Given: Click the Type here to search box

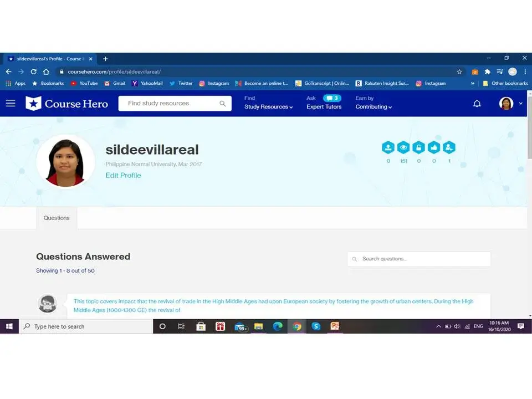Looking at the screenshot, I should point(86,326).
